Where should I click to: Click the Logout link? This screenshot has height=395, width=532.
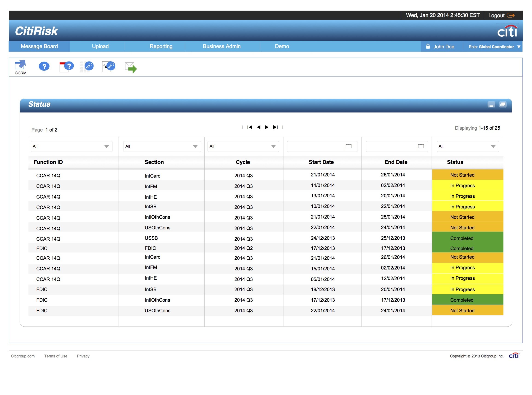click(x=496, y=15)
